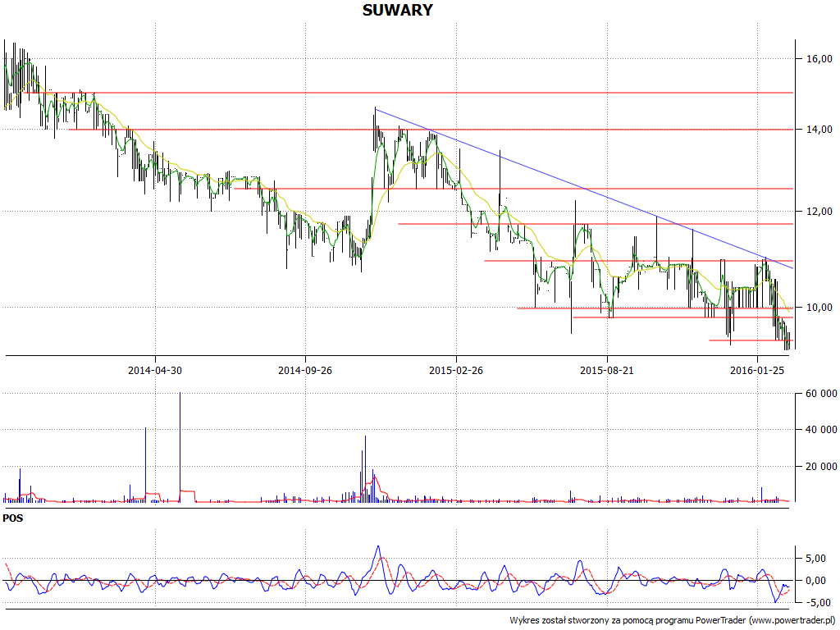840x630 pixels.
Task: Select the 2015-08-21 date label
Action: (607, 370)
